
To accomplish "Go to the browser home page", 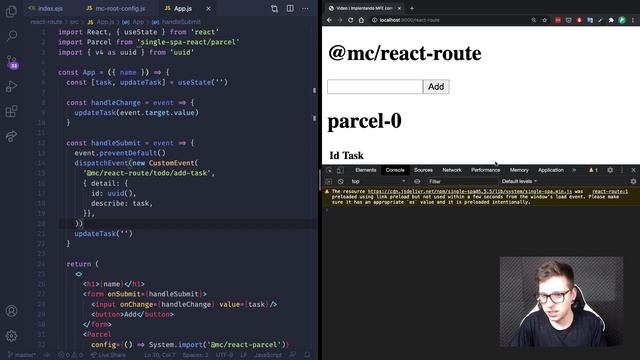I will pyautogui.click(x=361, y=20).
